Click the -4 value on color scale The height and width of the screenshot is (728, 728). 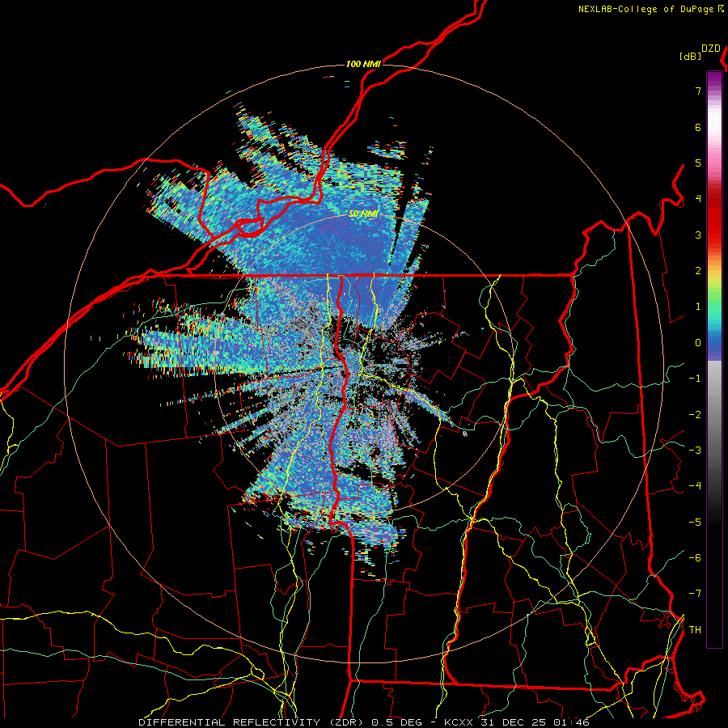point(695,486)
